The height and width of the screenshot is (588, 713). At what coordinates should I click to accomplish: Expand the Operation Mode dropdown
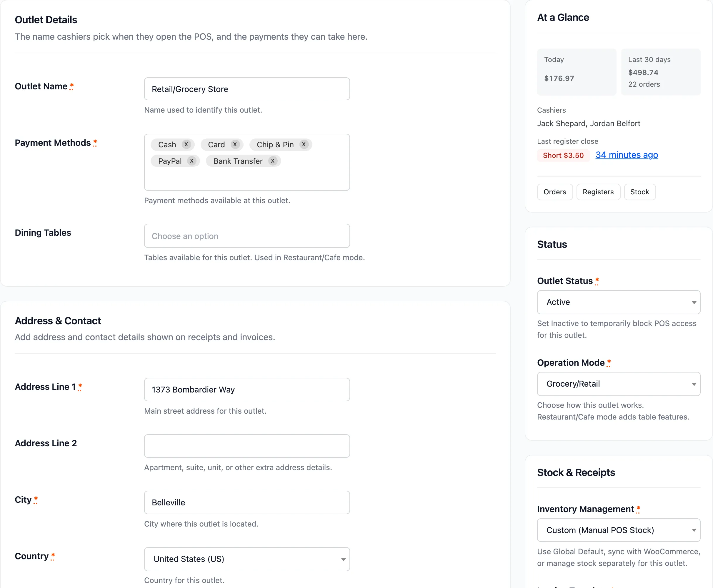coord(619,384)
